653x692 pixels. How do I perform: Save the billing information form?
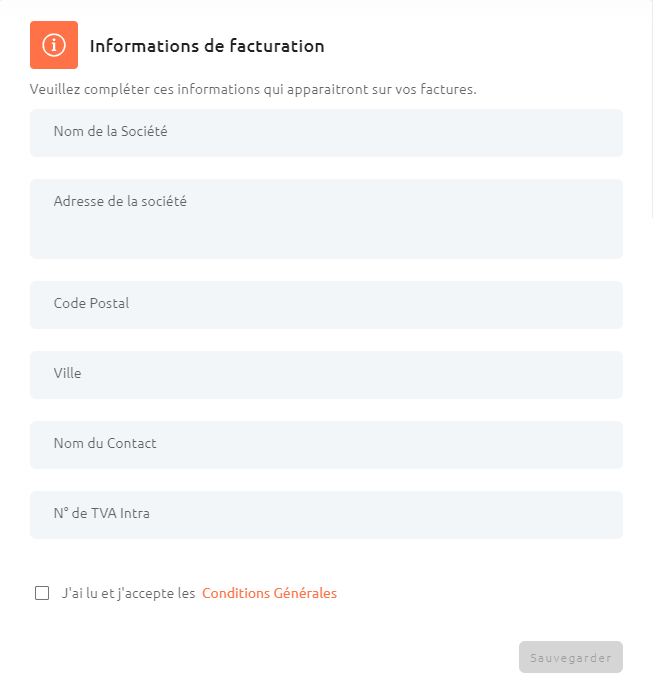coord(570,657)
